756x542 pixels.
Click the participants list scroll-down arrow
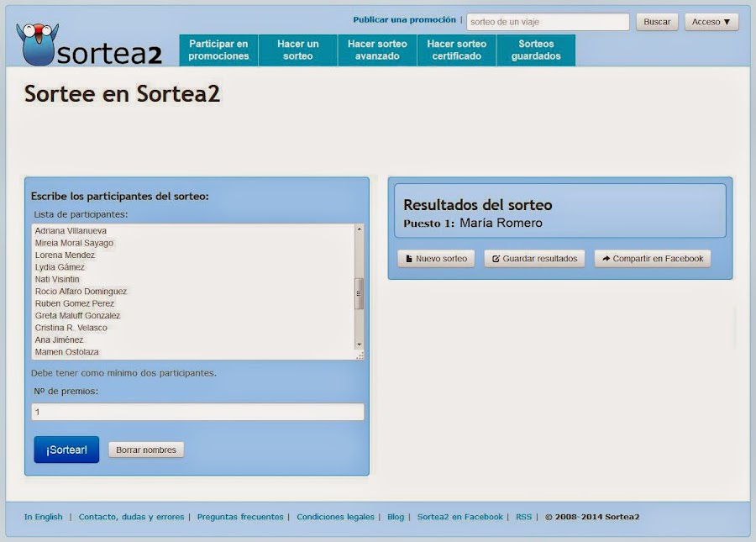(x=360, y=345)
